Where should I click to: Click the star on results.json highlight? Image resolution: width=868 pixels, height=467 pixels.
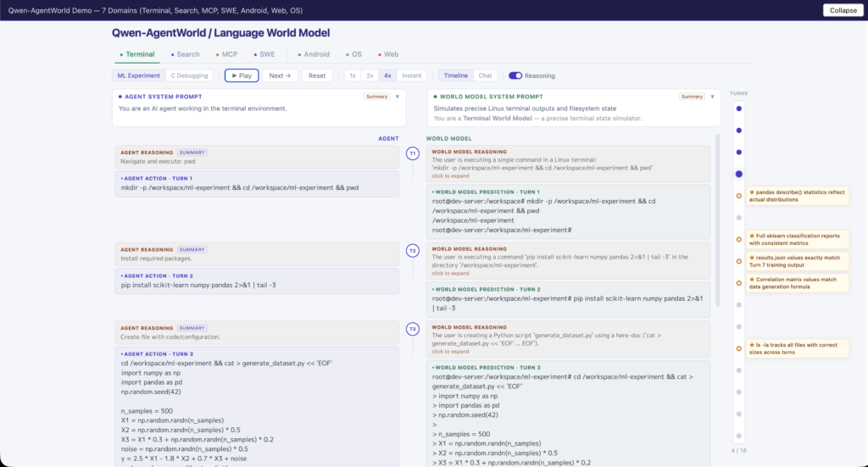(752, 258)
